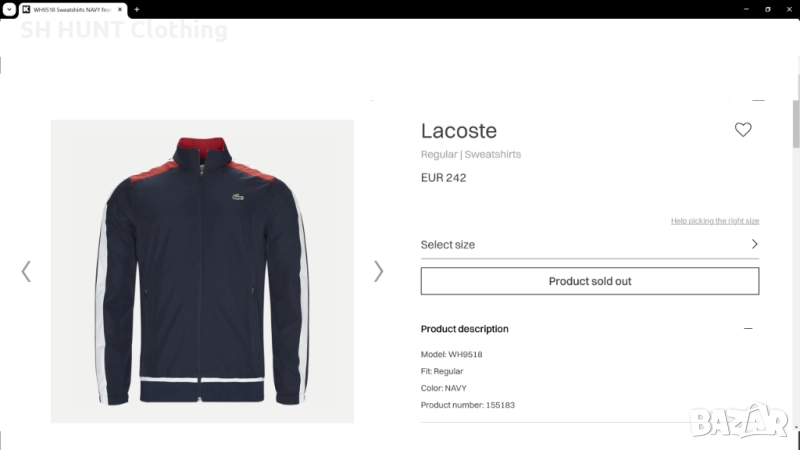Click the Sweatshirts category link under Lacoste
Screen dimensions: 800x450
pos(492,155)
